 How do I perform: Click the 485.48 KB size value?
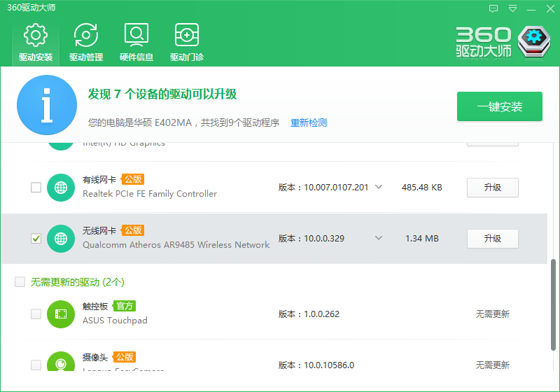(422, 188)
